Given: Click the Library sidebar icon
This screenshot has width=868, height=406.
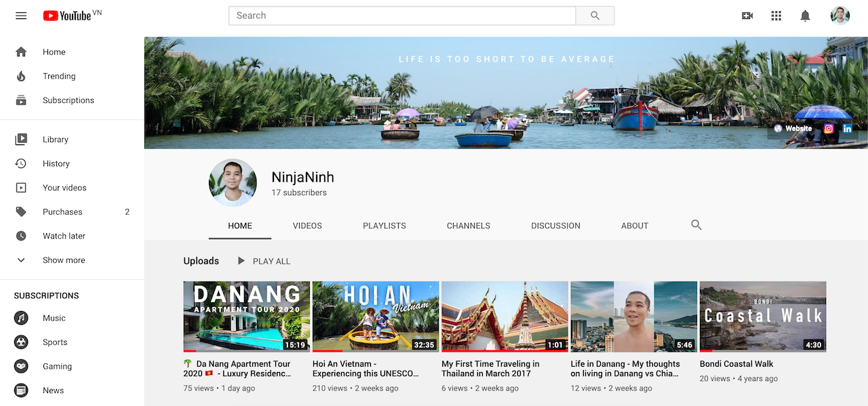Looking at the screenshot, I should click(21, 140).
